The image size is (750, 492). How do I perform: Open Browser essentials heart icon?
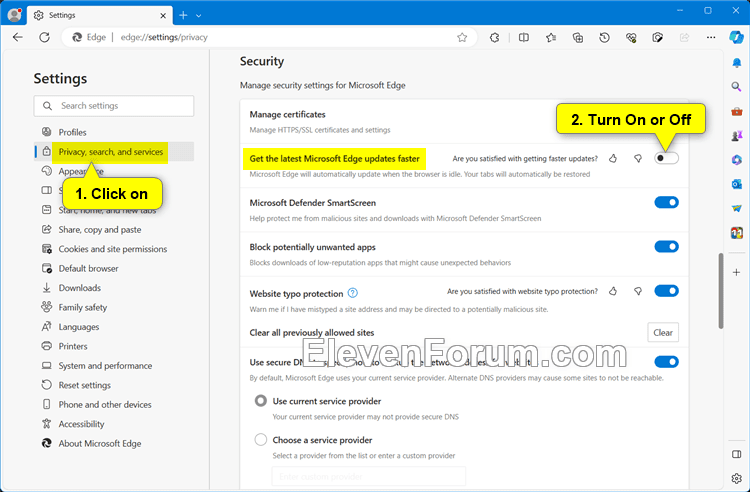631,37
